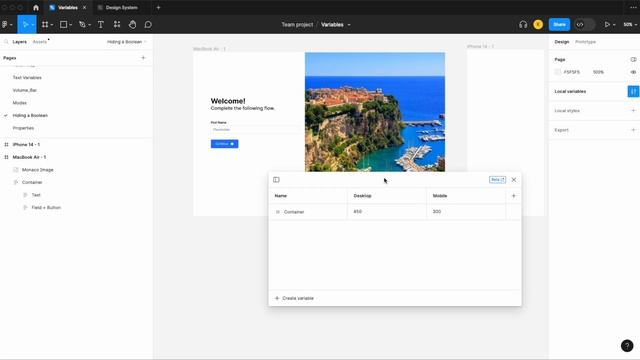The height and width of the screenshot is (360, 640).
Task: Open page background color swatch
Action: (558, 72)
